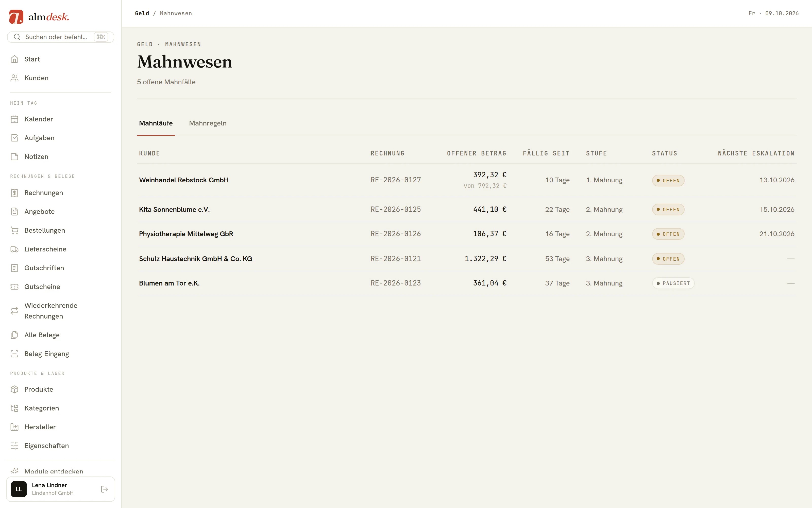Click the almdesk logo icon
Image resolution: width=812 pixels, height=508 pixels.
[x=16, y=17]
